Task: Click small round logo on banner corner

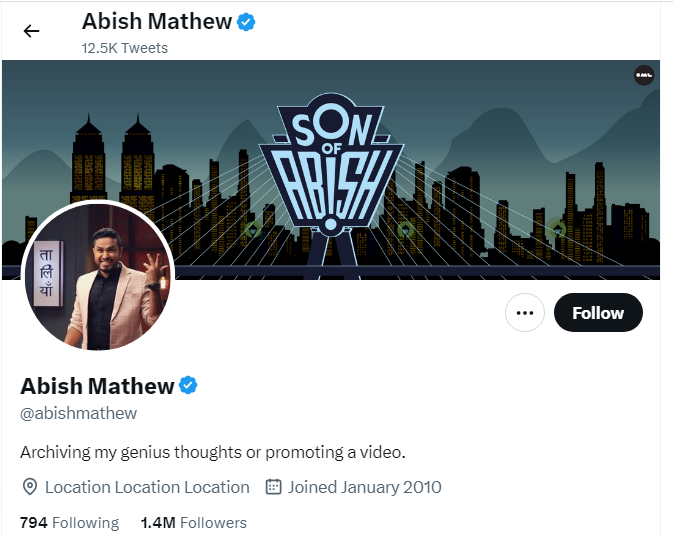Action: point(644,75)
